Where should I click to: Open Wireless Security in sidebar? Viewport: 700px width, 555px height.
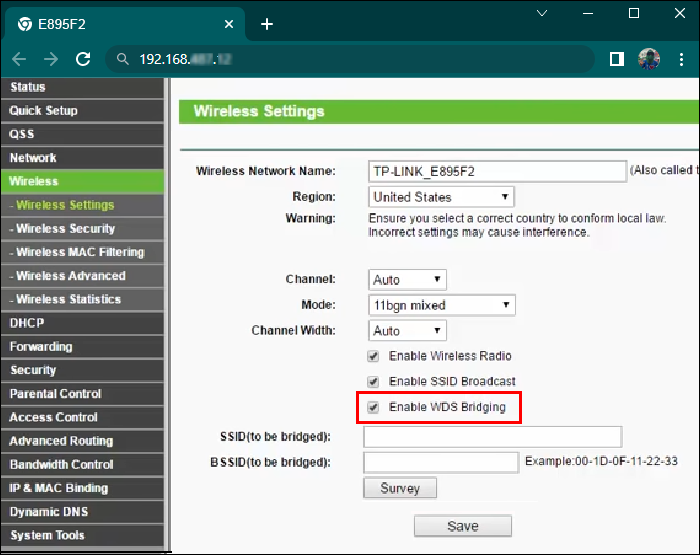[x=66, y=229]
